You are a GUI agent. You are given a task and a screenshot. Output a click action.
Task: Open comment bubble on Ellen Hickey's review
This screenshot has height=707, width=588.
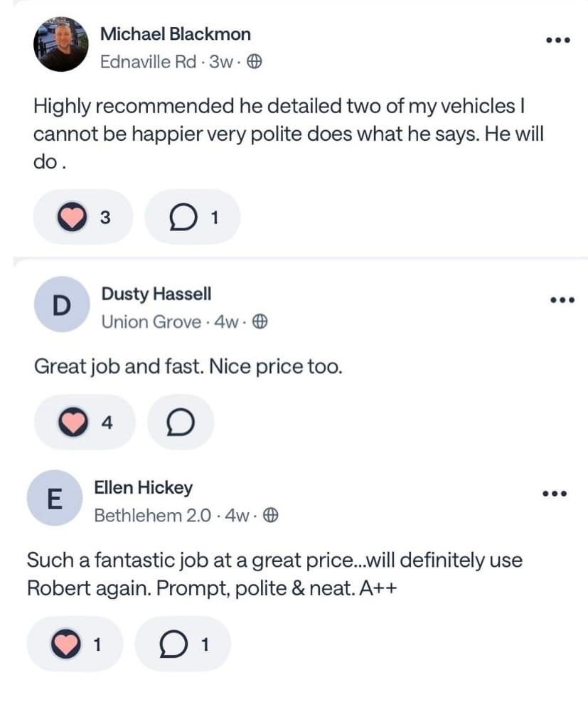click(172, 644)
